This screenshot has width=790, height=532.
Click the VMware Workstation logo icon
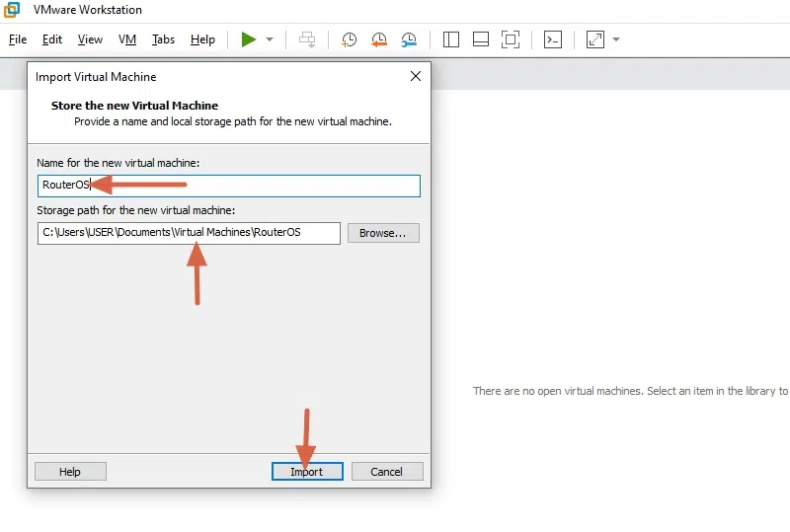pos(12,10)
